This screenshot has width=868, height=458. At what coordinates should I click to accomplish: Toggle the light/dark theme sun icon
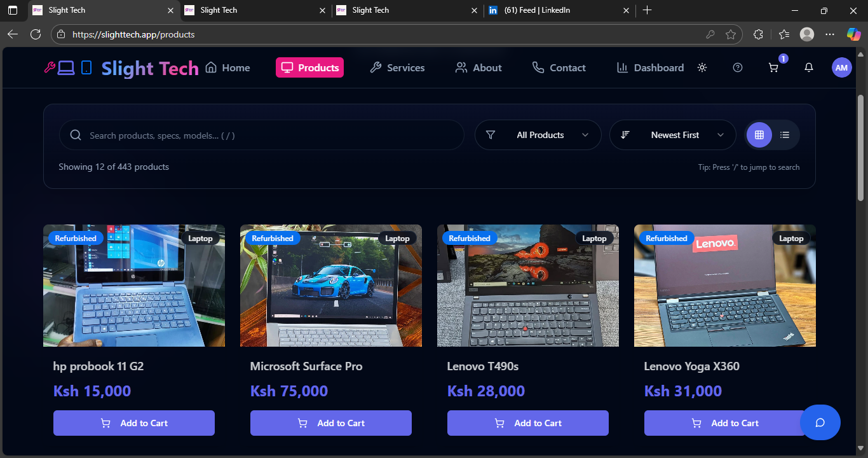(702, 67)
